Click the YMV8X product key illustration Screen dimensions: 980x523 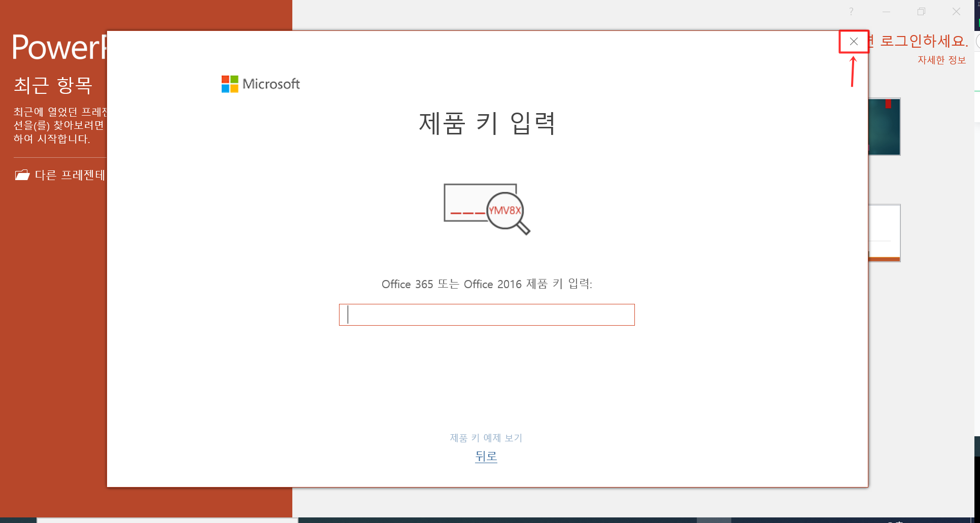[x=487, y=209]
